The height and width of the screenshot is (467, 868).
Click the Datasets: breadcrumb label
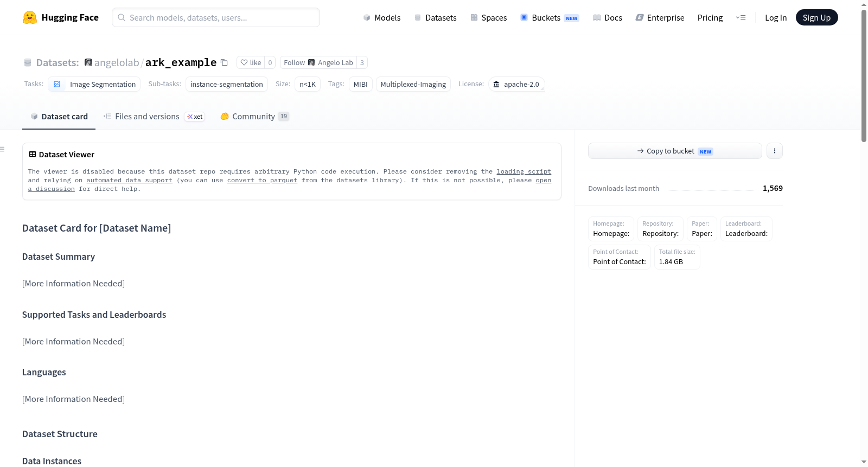tap(58, 62)
